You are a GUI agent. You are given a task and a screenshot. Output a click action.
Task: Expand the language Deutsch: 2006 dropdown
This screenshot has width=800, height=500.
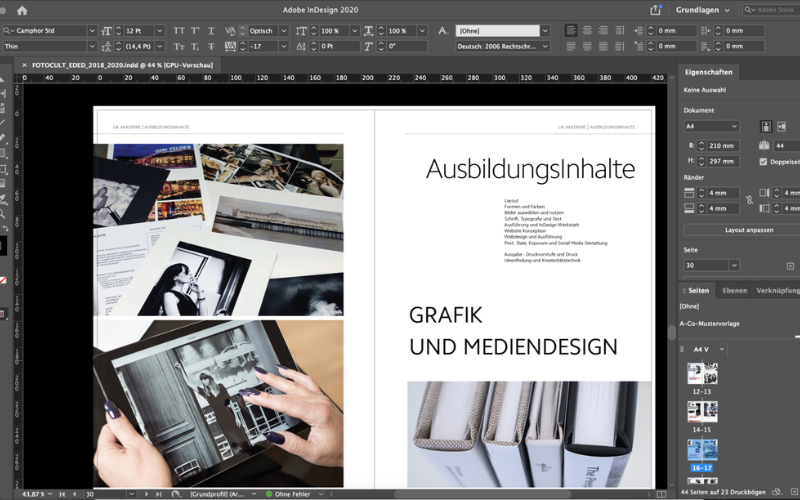pyautogui.click(x=544, y=46)
